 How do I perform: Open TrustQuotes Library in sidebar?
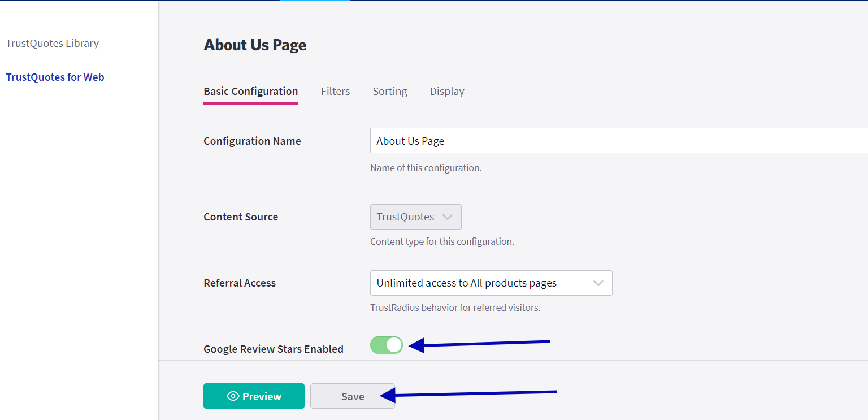click(x=53, y=44)
